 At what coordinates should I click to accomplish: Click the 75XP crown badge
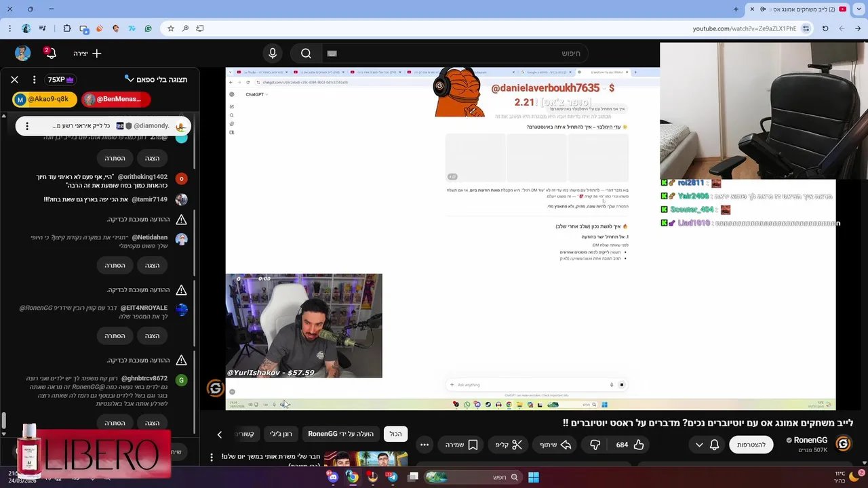pyautogui.click(x=60, y=79)
